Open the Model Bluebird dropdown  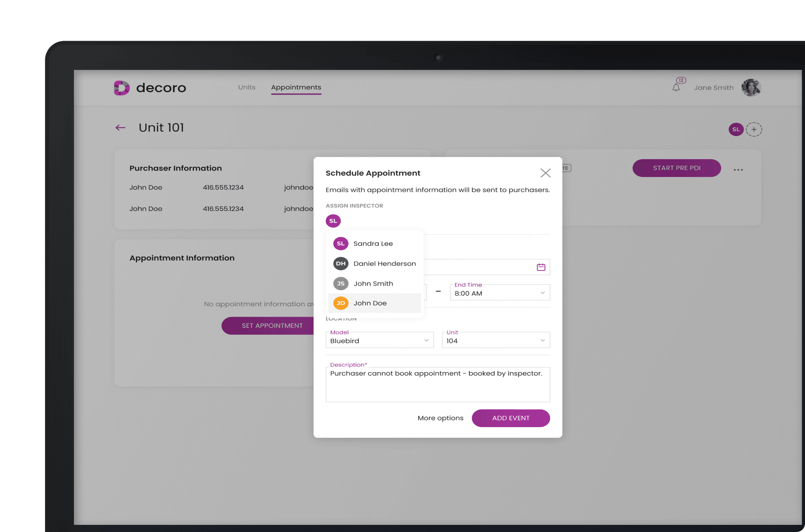tap(380, 340)
